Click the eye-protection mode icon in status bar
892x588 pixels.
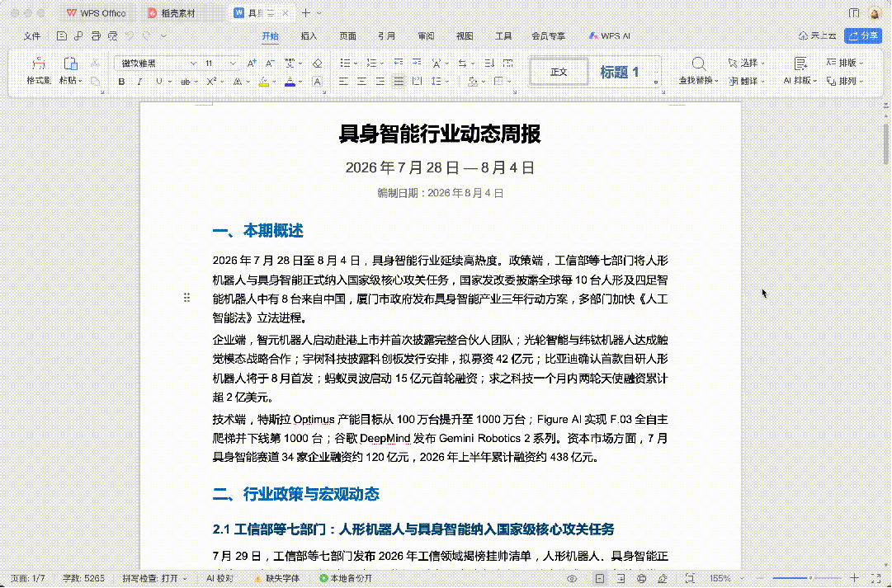pyautogui.click(x=572, y=578)
